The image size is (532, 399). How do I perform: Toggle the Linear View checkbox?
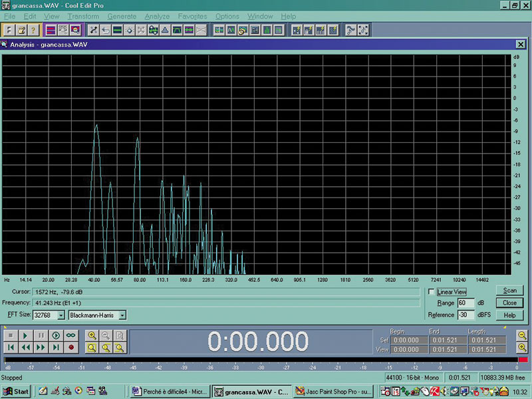pos(431,292)
